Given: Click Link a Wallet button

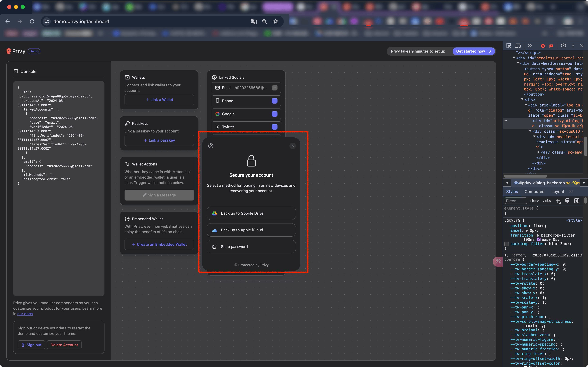Looking at the screenshot, I should point(159,100).
